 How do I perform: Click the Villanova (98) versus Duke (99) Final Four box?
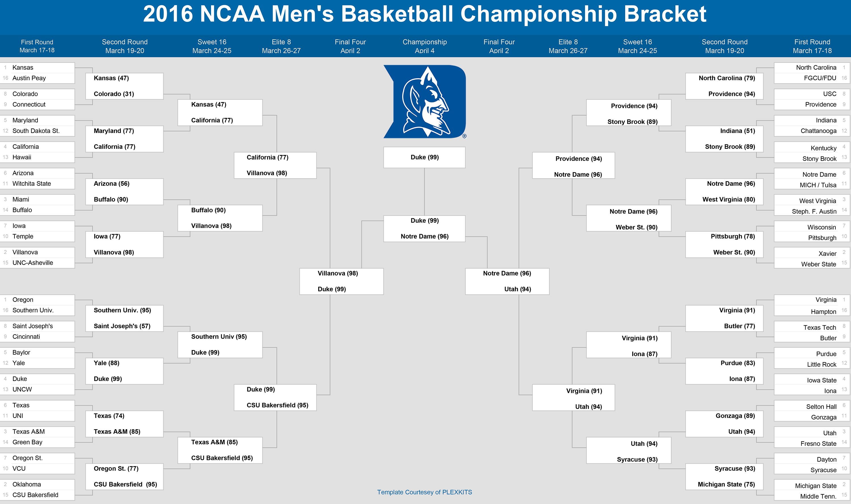click(x=341, y=281)
